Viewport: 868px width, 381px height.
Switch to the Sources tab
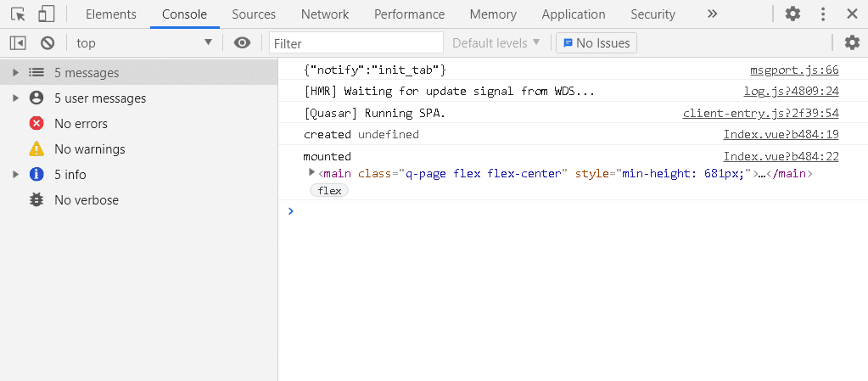click(254, 14)
